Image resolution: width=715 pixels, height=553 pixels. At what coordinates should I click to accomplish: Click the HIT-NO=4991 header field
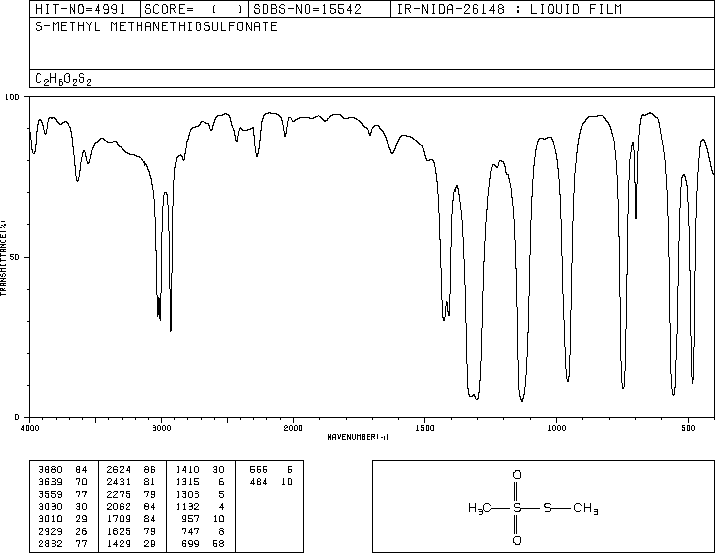pyautogui.click(x=80, y=9)
